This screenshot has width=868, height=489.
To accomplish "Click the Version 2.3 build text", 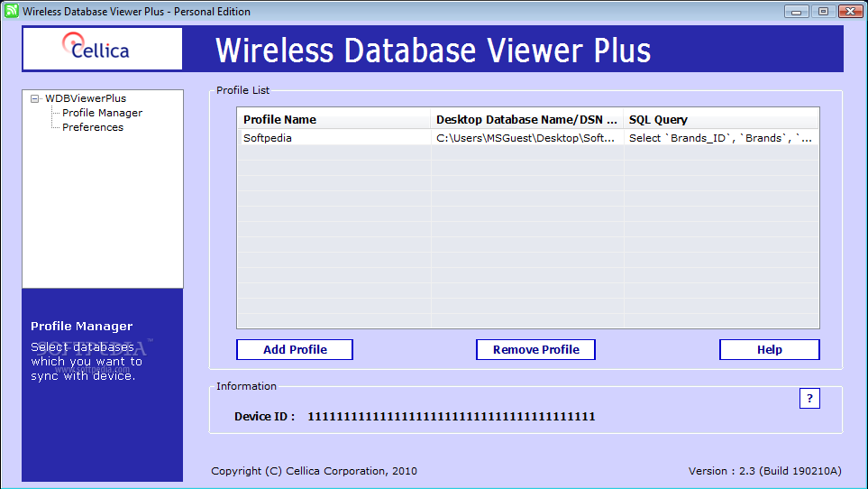I will (764, 471).
